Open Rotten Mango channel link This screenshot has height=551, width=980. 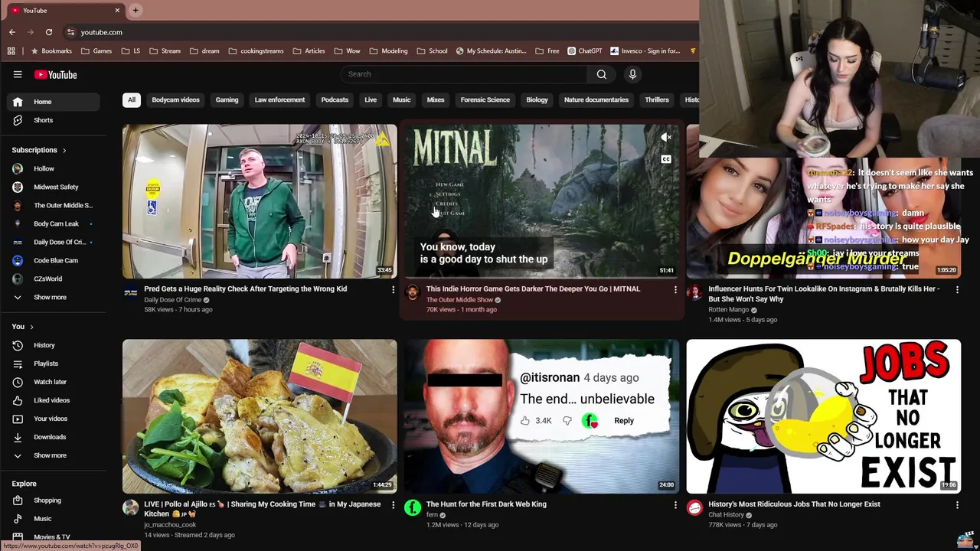point(728,310)
